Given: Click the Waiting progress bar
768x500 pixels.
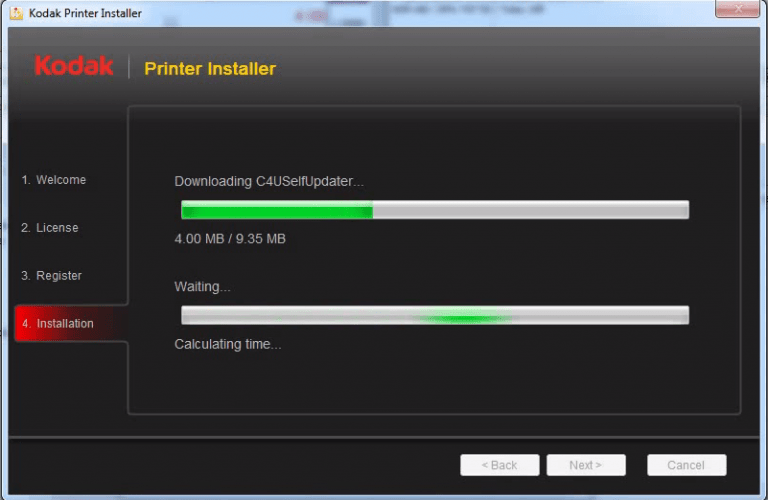Looking at the screenshot, I should (x=435, y=315).
